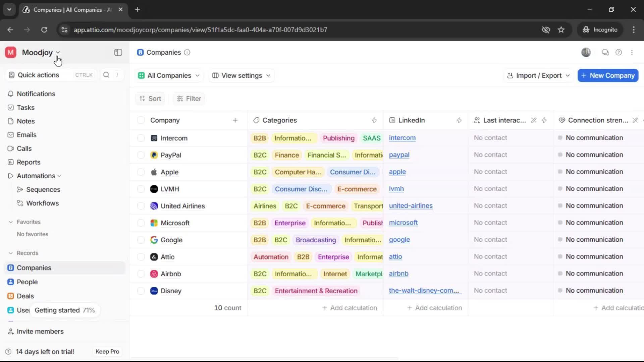This screenshot has width=644, height=362.
Task: Open Import / Export dropdown
Action: pyautogui.click(x=539, y=75)
